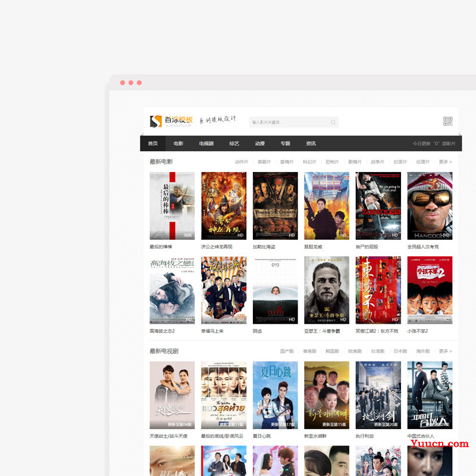The image size is (476, 476).
Task: Open the 天使战士 TV poster
Action: click(172, 395)
